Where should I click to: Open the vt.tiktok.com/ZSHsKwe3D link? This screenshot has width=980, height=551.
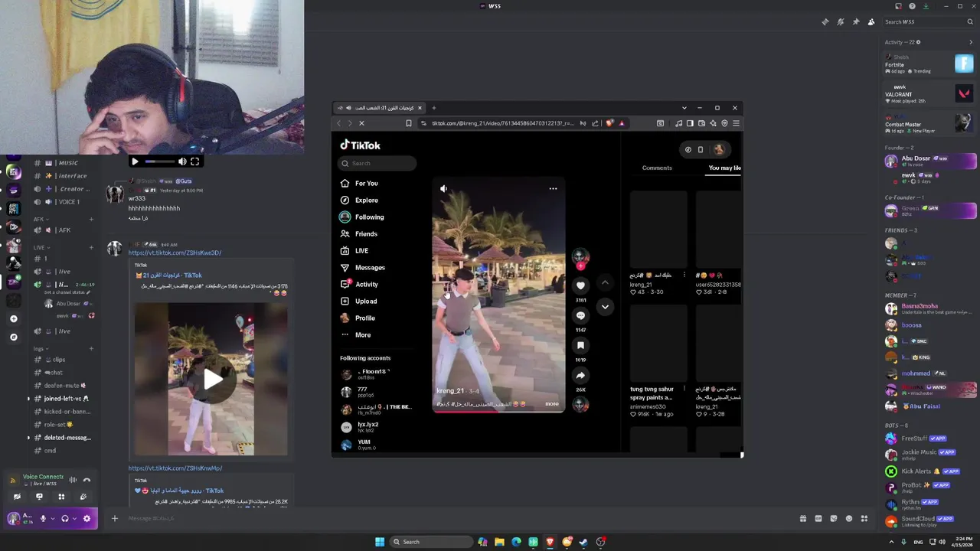pyautogui.click(x=175, y=253)
